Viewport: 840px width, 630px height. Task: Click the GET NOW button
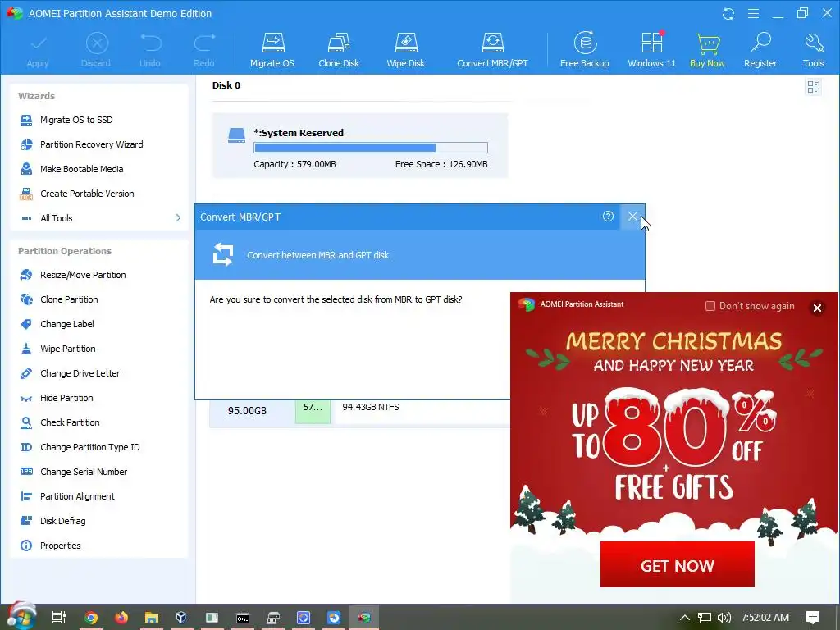click(x=677, y=564)
